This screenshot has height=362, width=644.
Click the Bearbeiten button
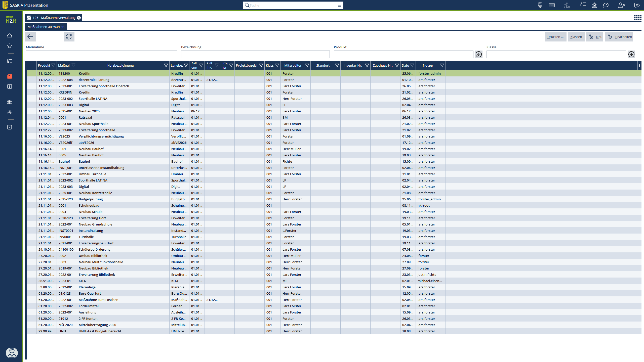(619, 37)
